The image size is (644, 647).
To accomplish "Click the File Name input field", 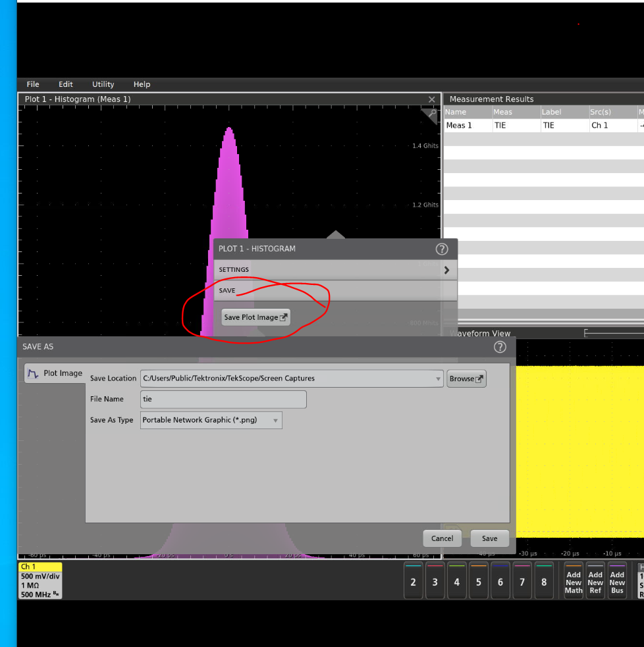I will [x=223, y=400].
